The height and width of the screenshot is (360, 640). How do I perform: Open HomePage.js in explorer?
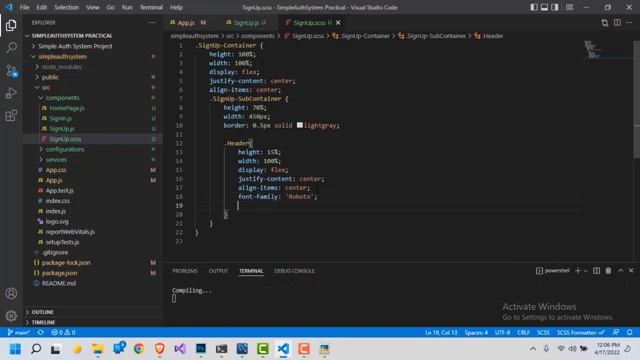click(x=67, y=108)
